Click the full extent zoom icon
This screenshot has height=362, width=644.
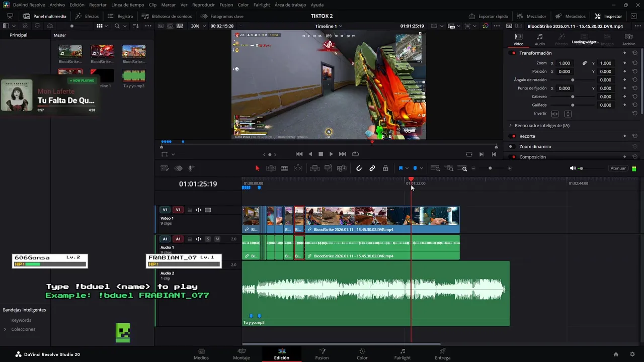[435, 168]
